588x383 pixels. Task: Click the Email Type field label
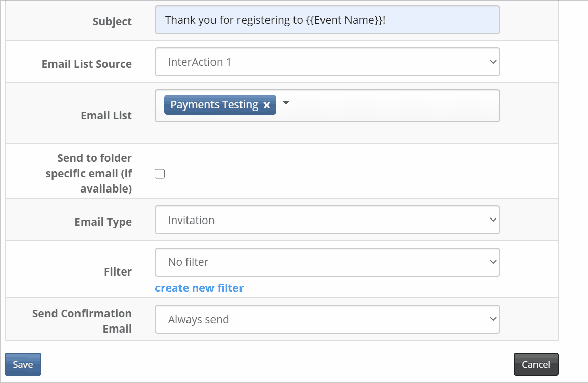(x=103, y=222)
